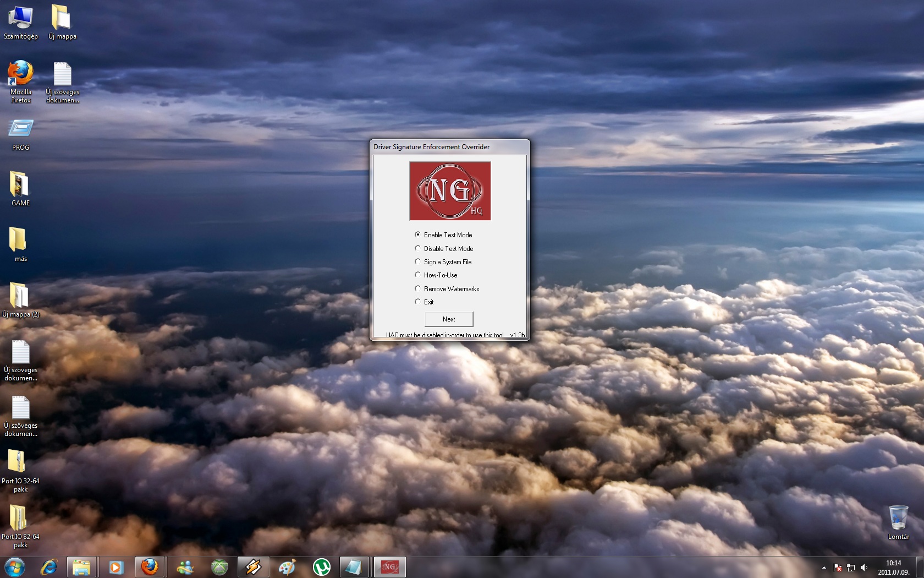Select the How-To-Use radio button

418,275
